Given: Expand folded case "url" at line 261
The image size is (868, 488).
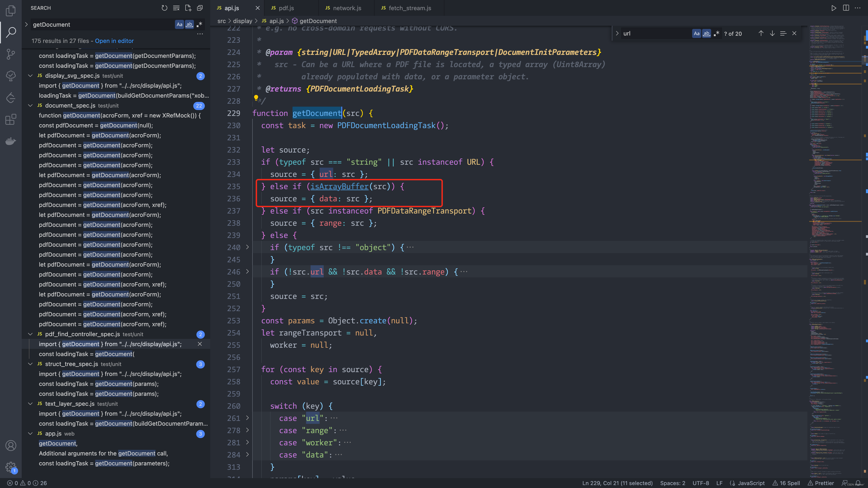Looking at the screenshot, I should (247, 418).
